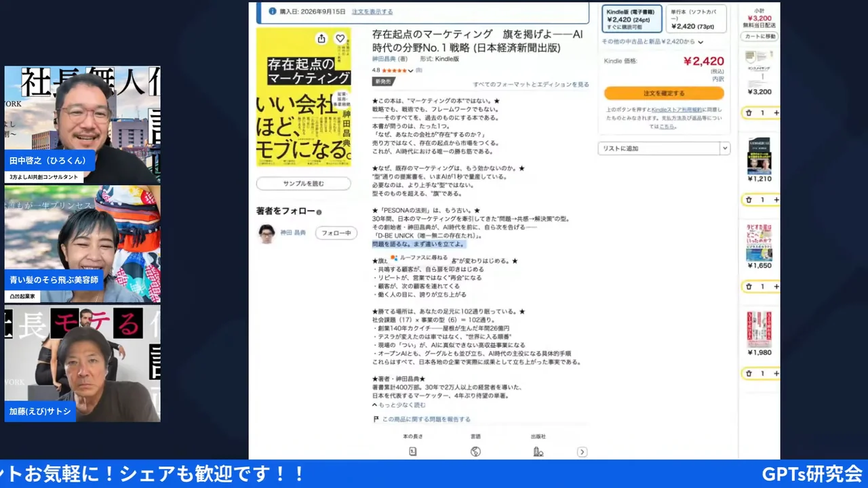The height and width of the screenshot is (488, 868).
Task: Open the 注文を表示する link
Action: pos(372,12)
